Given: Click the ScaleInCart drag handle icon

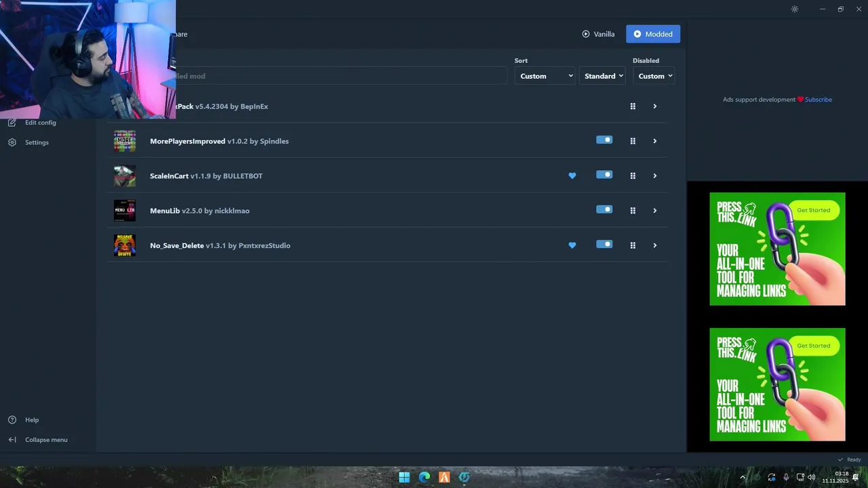Looking at the screenshot, I should click(x=633, y=176).
